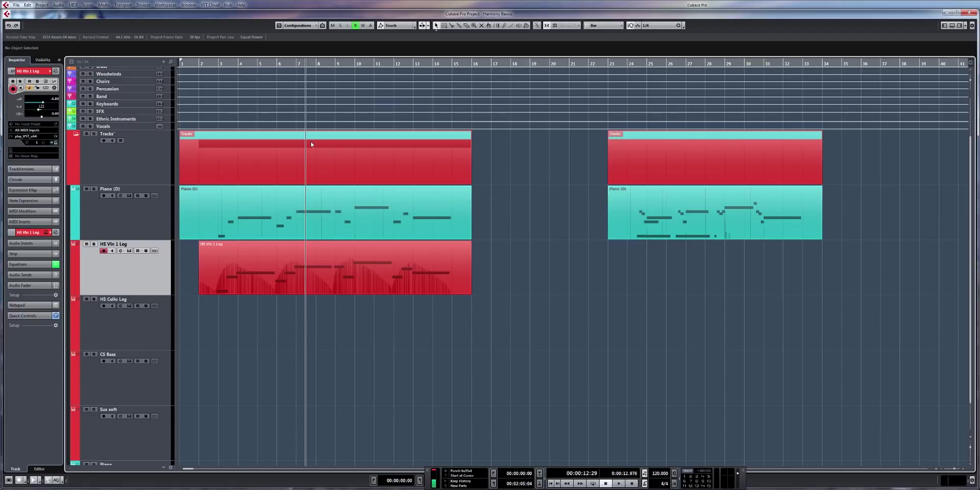Open the Transport menu
The width and height of the screenshot is (980, 490).
[123, 5]
